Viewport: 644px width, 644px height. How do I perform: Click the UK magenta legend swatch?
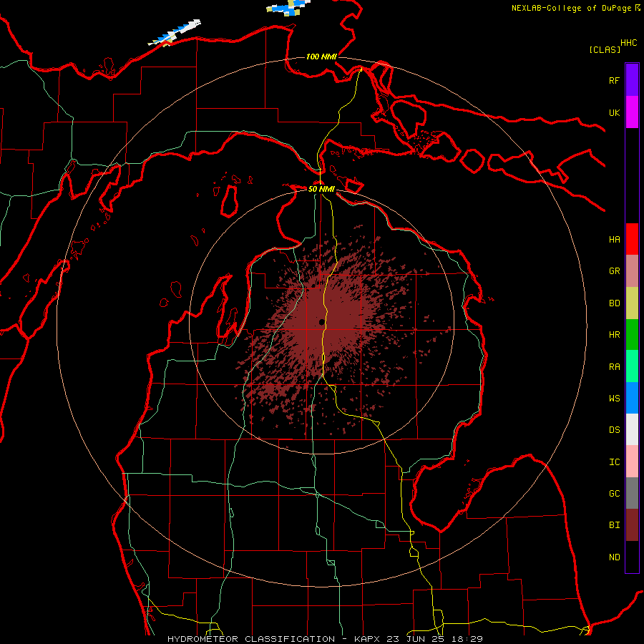632,112
